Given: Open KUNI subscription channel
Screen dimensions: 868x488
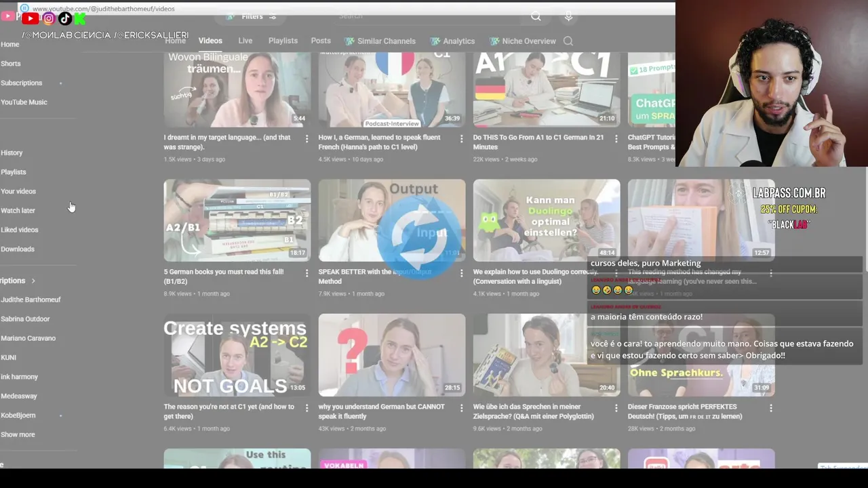Looking at the screenshot, I should pos(8,358).
